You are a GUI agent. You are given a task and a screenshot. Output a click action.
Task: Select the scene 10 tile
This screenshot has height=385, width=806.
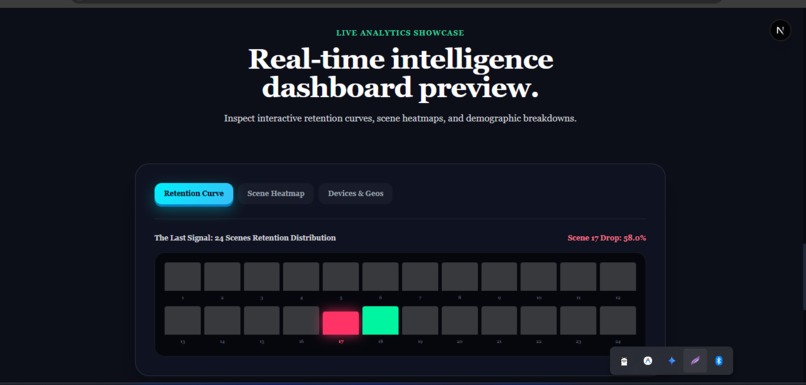[x=539, y=277]
